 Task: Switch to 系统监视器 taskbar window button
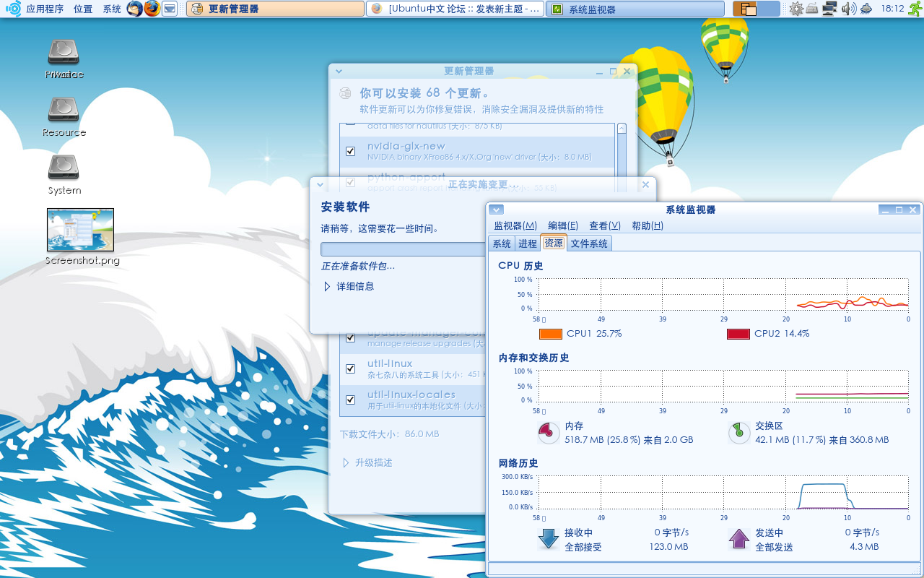coord(635,9)
